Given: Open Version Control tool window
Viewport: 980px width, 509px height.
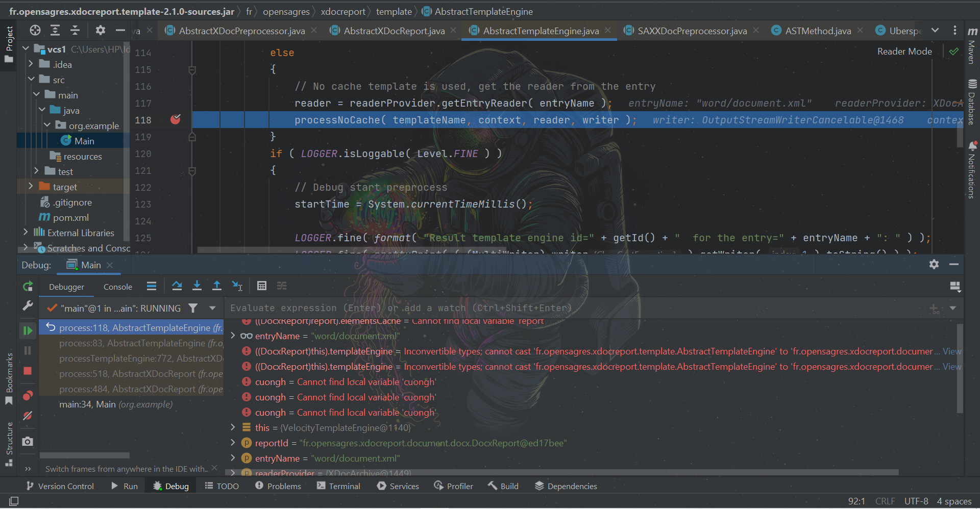Looking at the screenshot, I should pos(60,486).
